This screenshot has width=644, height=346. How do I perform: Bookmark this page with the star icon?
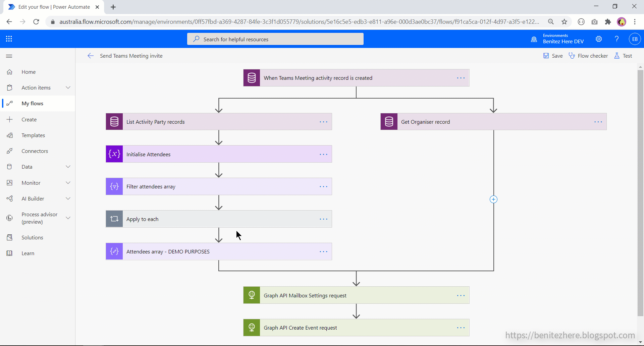coord(564,22)
